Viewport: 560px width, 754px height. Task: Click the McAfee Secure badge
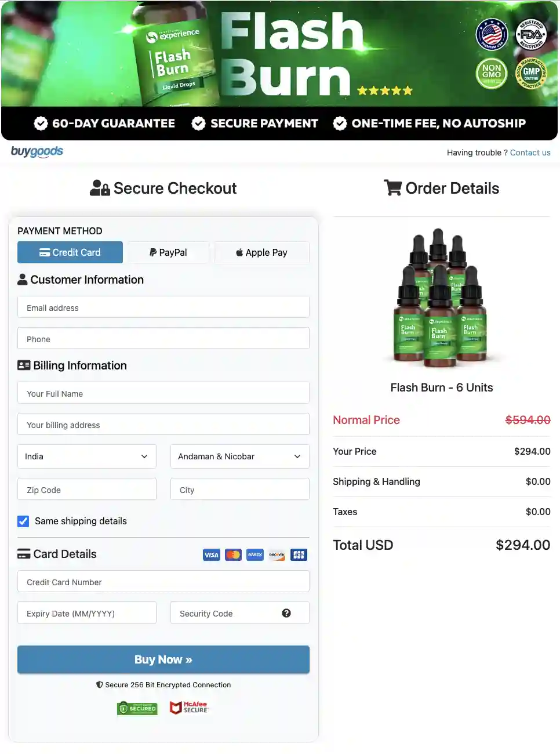[x=188, y=707]
